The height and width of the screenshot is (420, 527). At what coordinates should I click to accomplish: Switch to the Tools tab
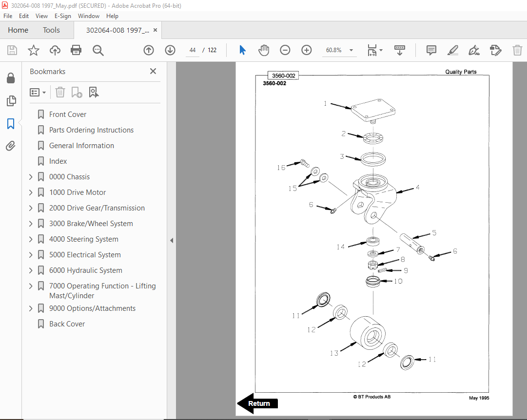click(51, 30)
